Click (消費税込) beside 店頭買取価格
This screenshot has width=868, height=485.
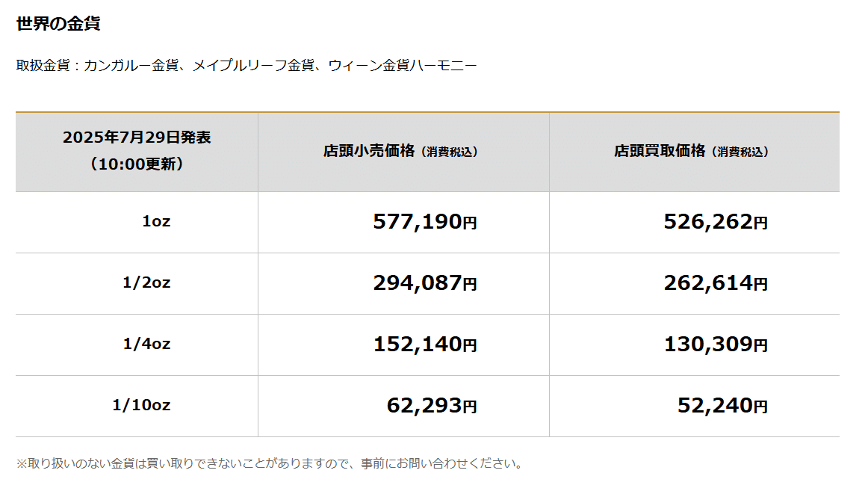point(740,152)
